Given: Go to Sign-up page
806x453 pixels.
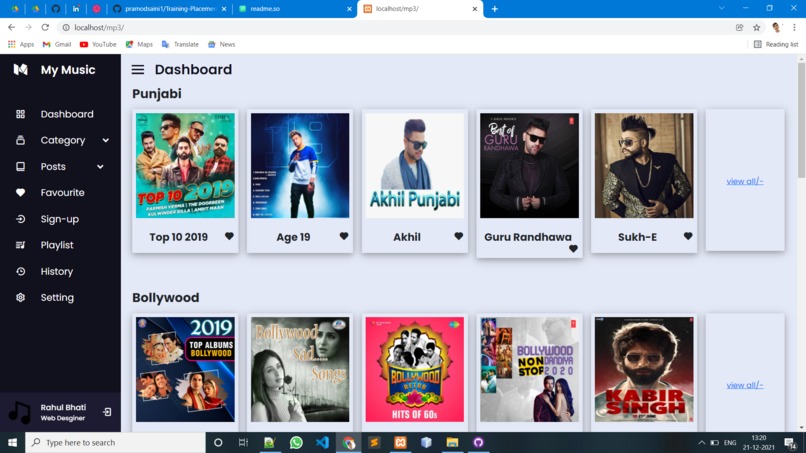Looking at the screenshot, I should point(60,219).
